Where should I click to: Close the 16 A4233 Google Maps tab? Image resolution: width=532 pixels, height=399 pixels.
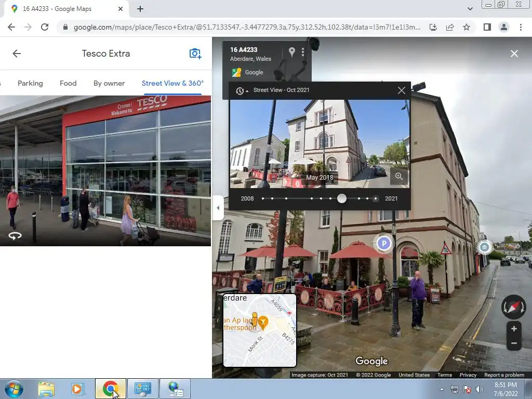(x=121, y=9)
